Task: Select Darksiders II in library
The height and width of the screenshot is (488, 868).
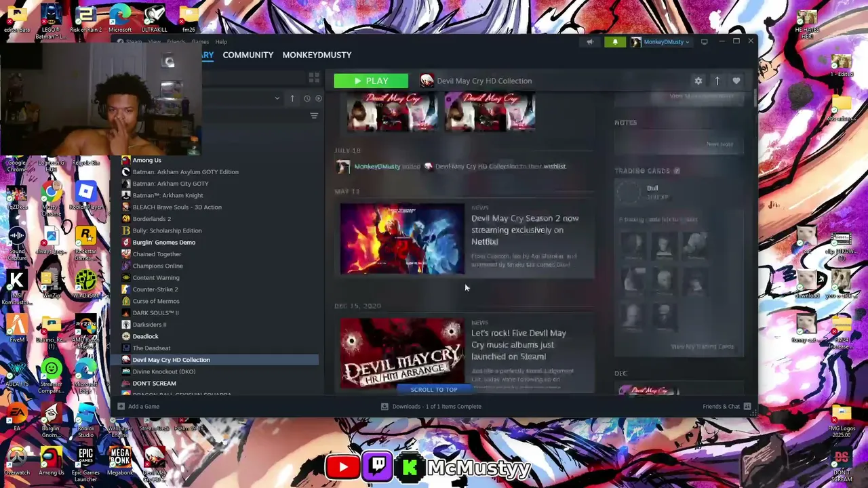Action: coord(149,325)
